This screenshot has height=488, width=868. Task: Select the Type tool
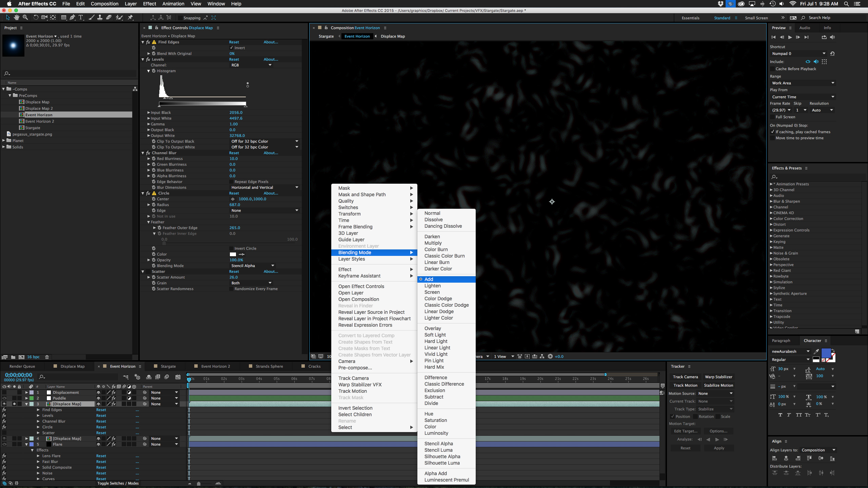pos(81,18)
